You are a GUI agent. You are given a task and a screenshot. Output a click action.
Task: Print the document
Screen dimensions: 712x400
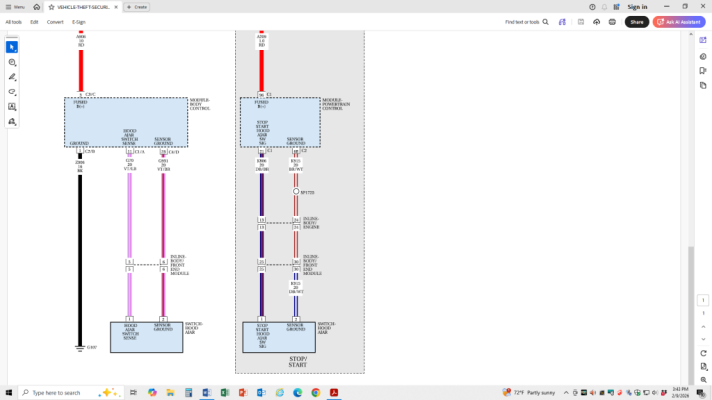pyautogui.click(x=612, y=22)
